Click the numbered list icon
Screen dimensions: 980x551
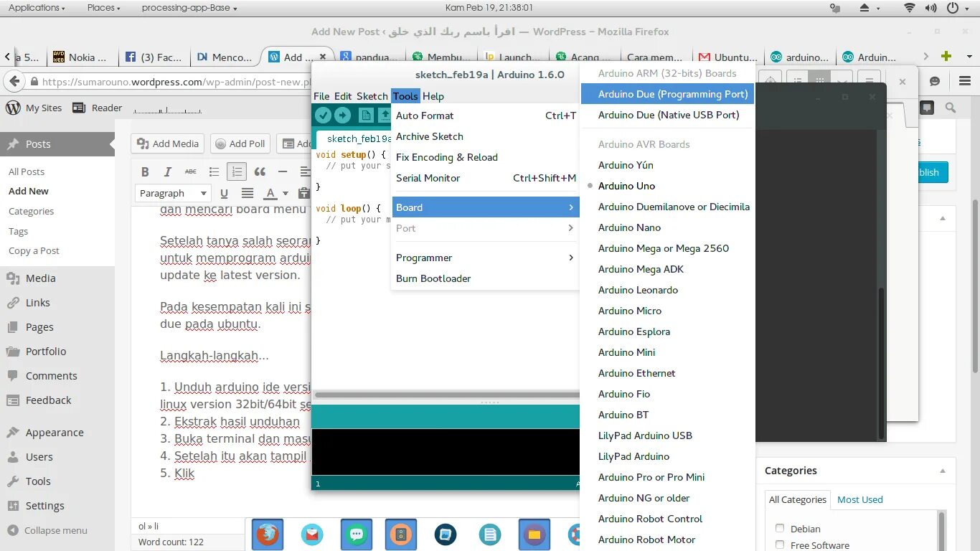[237, 171]
